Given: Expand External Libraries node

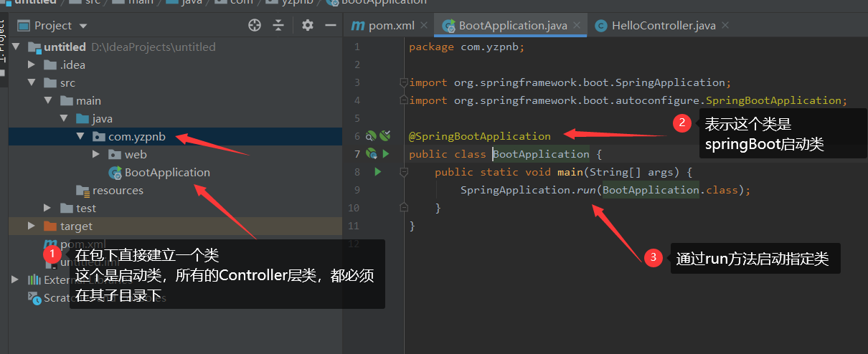Looking at the screenshot, I should [15, 279].
